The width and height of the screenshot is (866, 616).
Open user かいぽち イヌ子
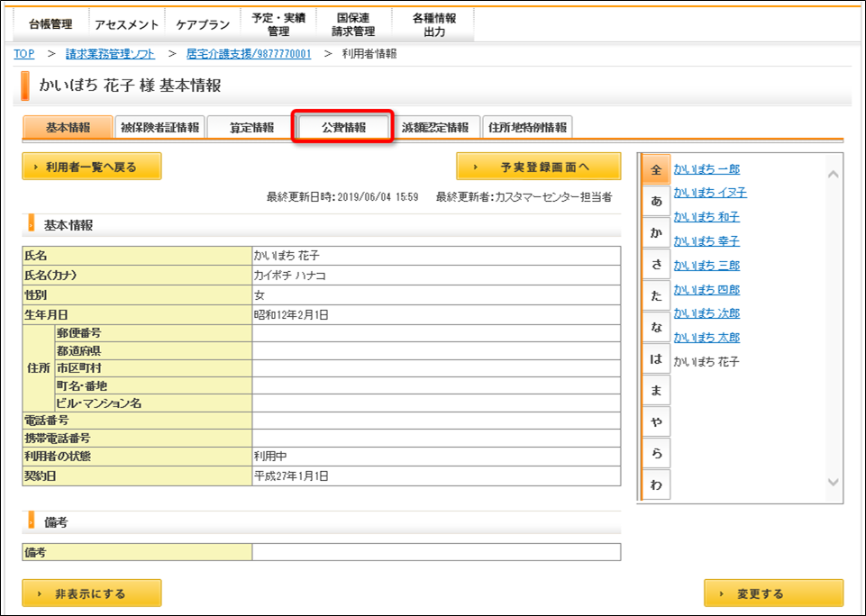[710, 193]
